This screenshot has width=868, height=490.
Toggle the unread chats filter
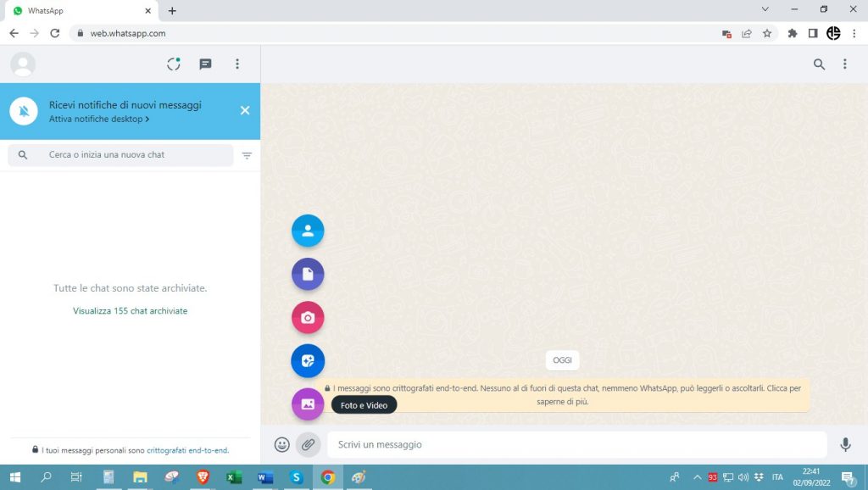click(x=247, y=155)
